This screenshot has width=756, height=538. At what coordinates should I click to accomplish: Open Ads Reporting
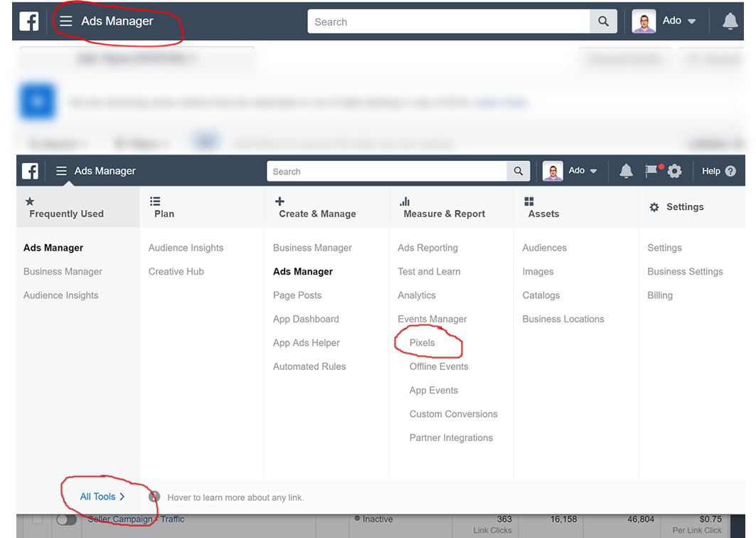point(427,248)
